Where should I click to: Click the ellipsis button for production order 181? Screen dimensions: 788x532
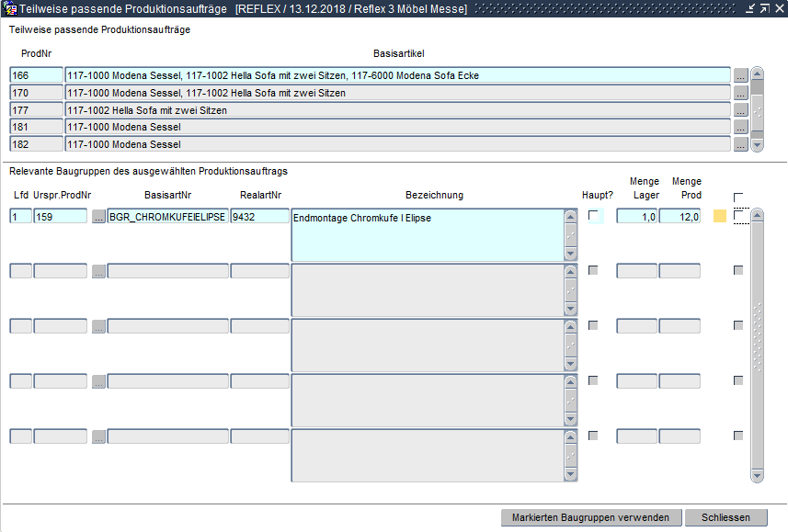pyautogui.click(x=740, y=127)
